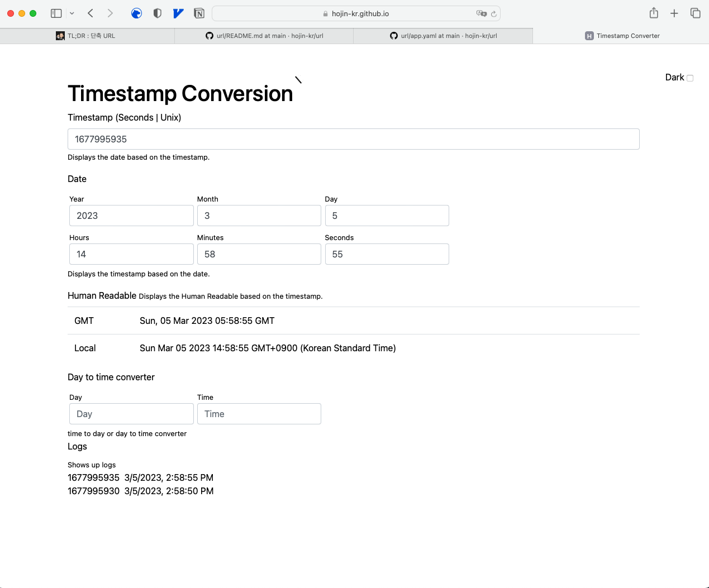
Task: Click the 'Logs' heading
Action: point(77,446)
